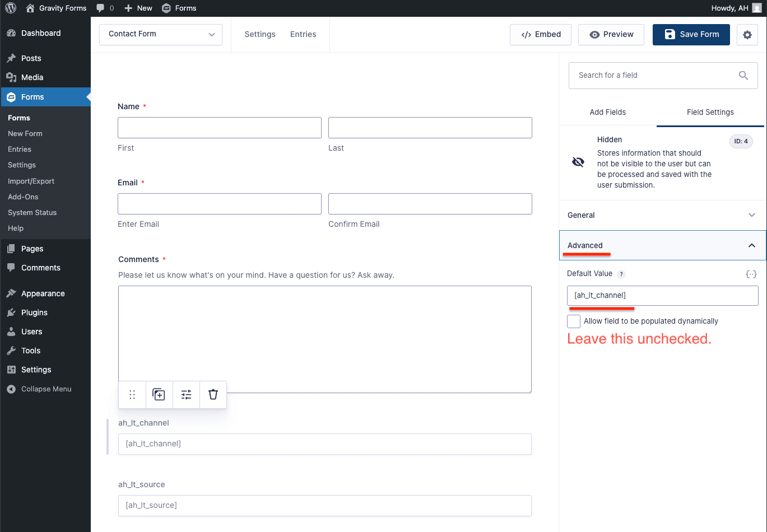Save the form
Screen dimensions: 767x532
pos(691,34)
